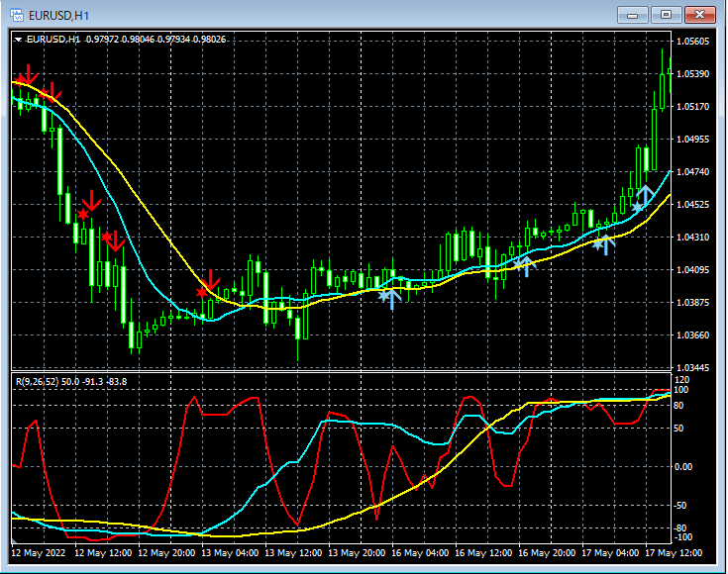Maximize the EURUSD,H1 chart window
The image size is (728, 574).
[x=666, y=15]
